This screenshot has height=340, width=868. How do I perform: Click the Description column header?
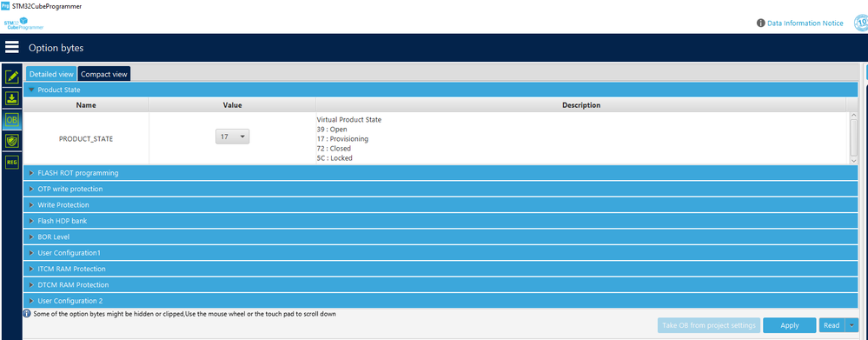coord(580,104)
